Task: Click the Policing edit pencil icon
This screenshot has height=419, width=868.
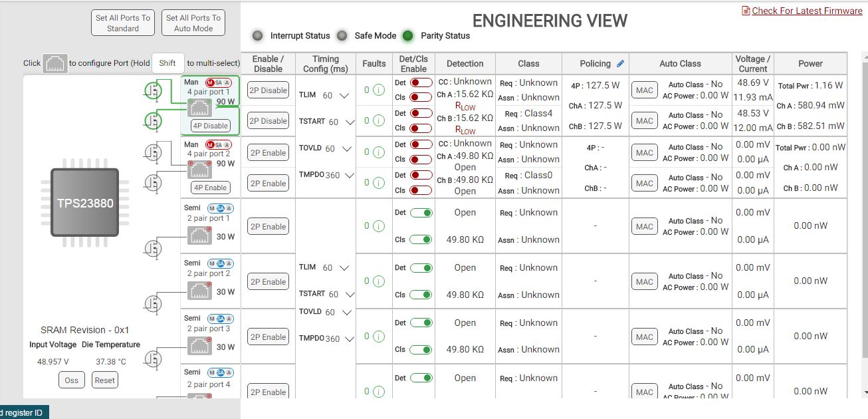Action: (x=621, y=64)
